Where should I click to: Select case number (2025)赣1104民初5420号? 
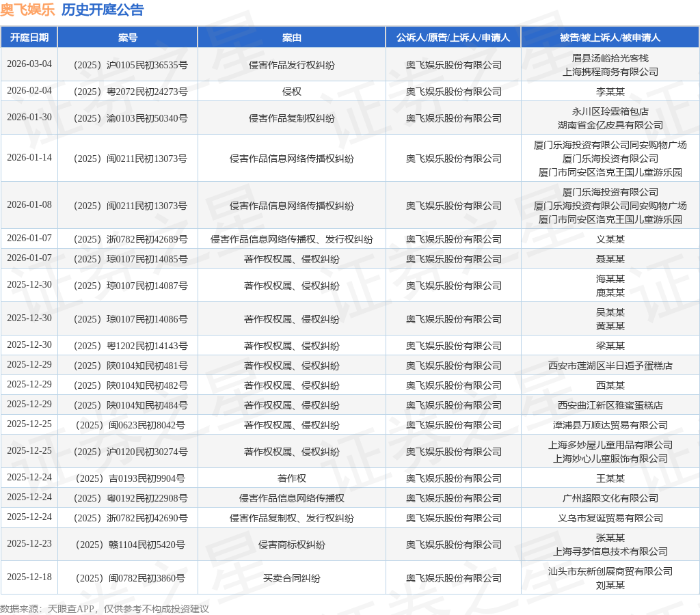(131, 545)
